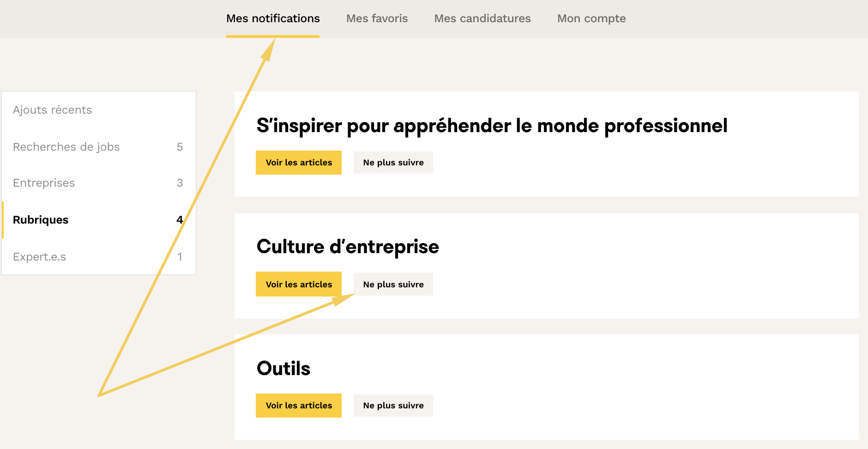Click the Outils section title
This screenshot has height=449, width=868.
[x=283, y=369]
